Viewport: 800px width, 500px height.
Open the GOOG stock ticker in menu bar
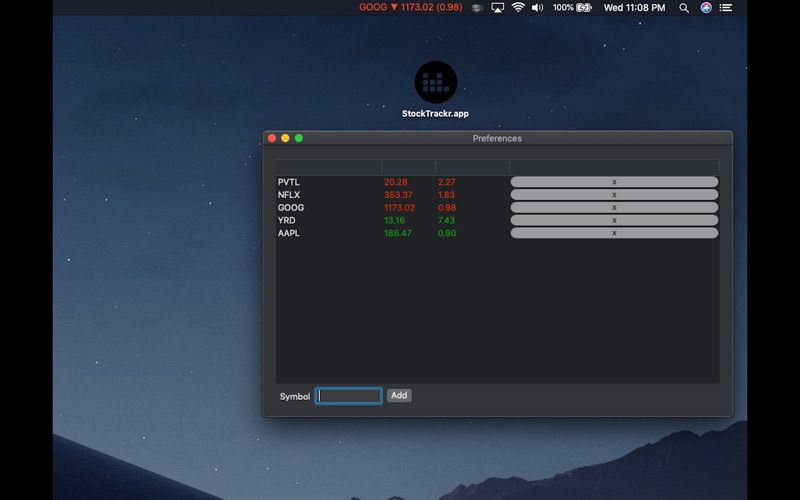[x=410, y=8]
